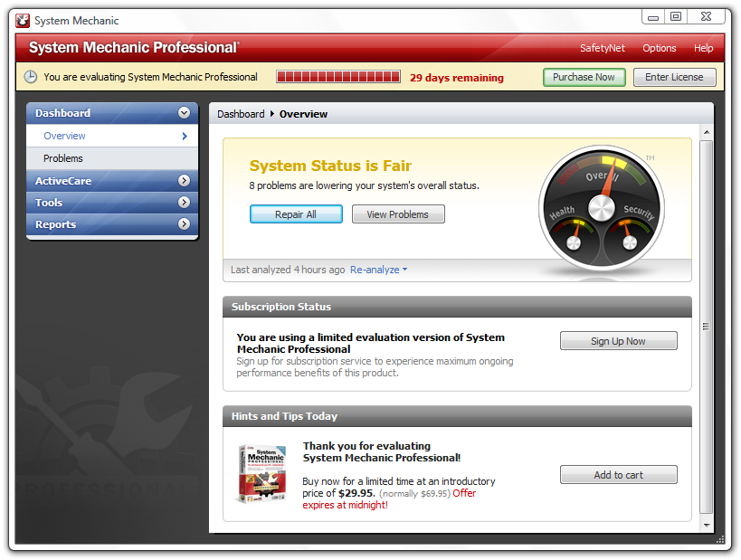Click Sign Up Now
The width and height of the screenshot is (741, 560).
(x=618, y=341)
